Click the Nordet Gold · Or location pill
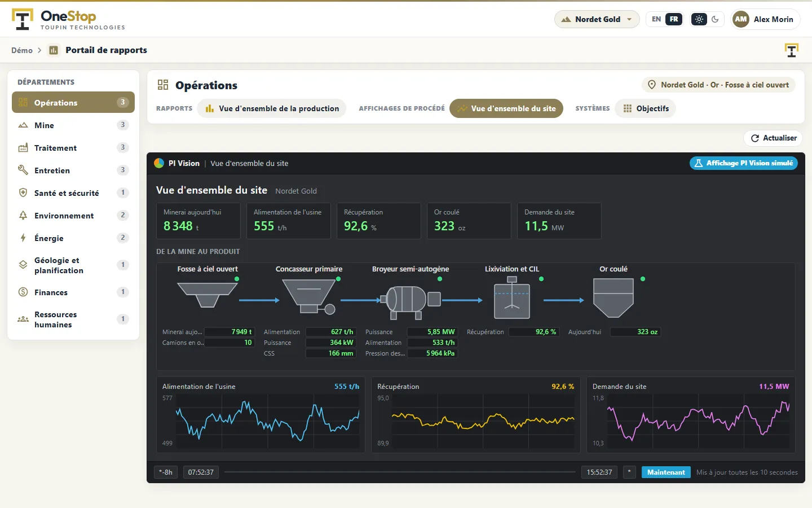This screenshot has width=812, height=508. coord(718,85)
